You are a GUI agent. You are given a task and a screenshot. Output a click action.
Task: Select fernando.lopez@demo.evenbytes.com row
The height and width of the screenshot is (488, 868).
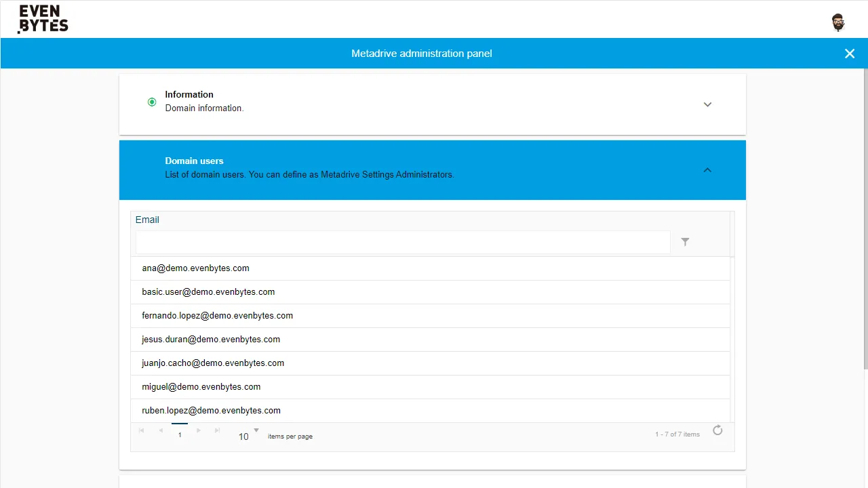tap(430, 316)
